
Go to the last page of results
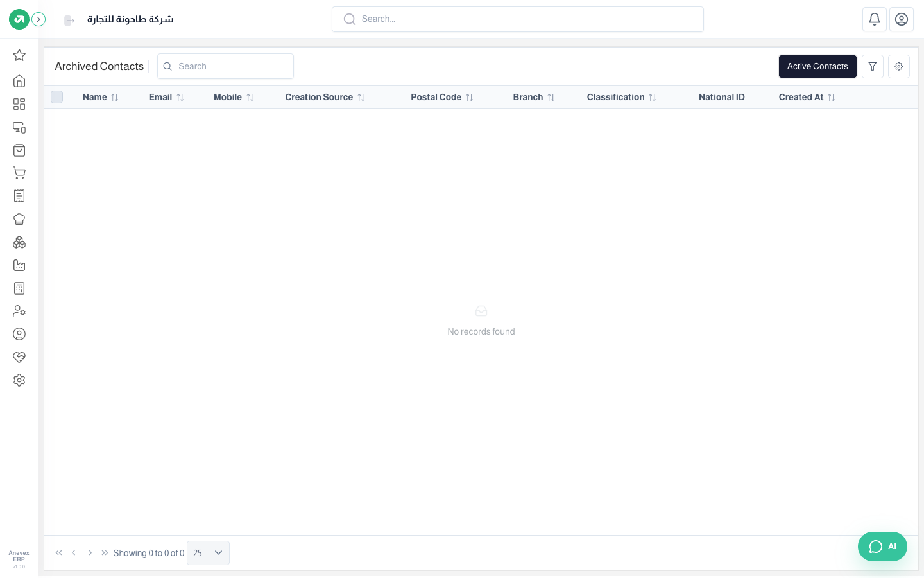[x=105, y=553]
